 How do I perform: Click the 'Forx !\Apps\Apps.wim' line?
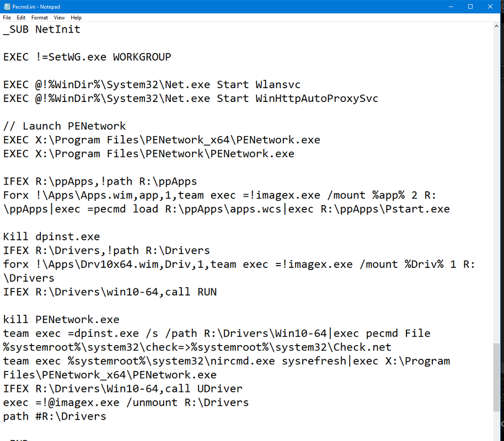coord(220,196)
